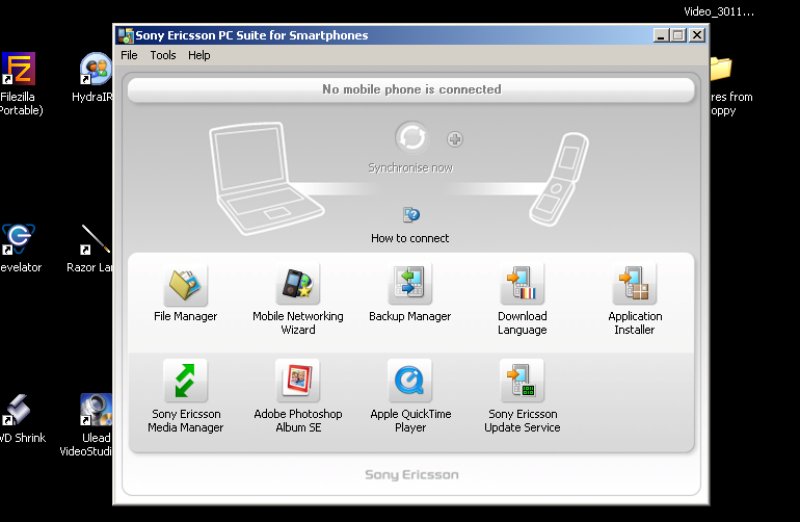This screenshot has height=522, width=800.
Task: Launch Mobile Networking Wizard icon
Action: [x=297, y=284]
